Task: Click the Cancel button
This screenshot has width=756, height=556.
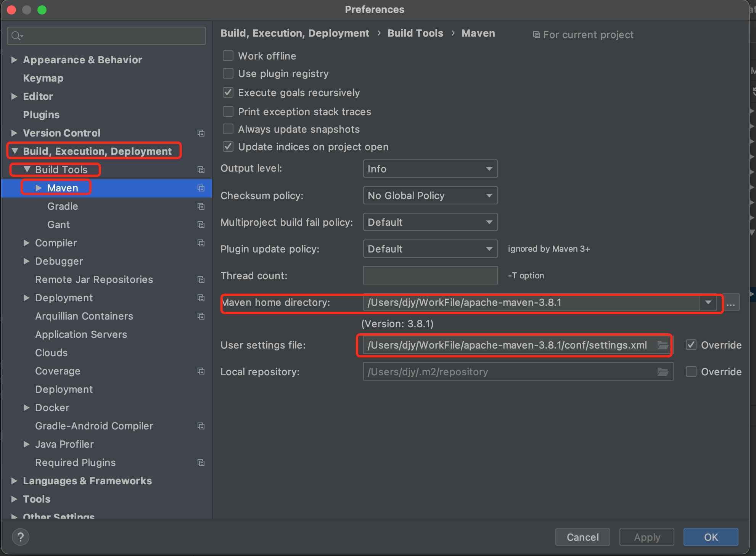Action: coord(582,537)
